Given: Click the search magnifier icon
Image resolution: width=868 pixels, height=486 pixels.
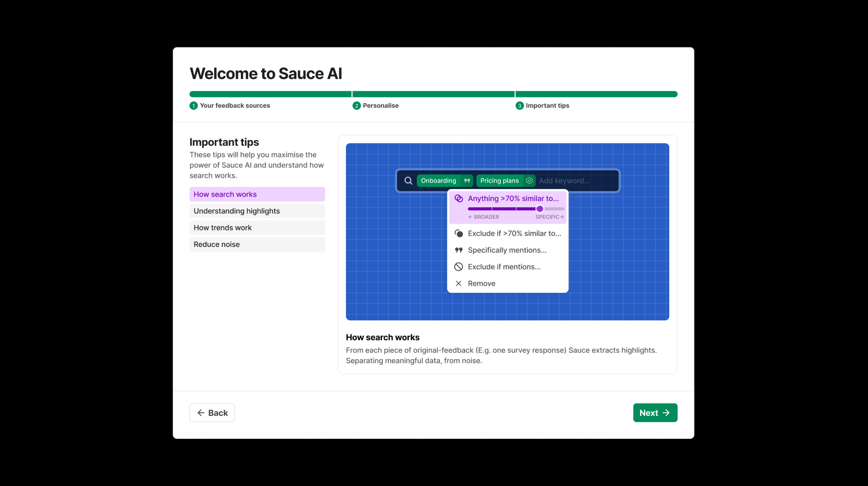Looking at the screenshot, I should tap(408, 181).
